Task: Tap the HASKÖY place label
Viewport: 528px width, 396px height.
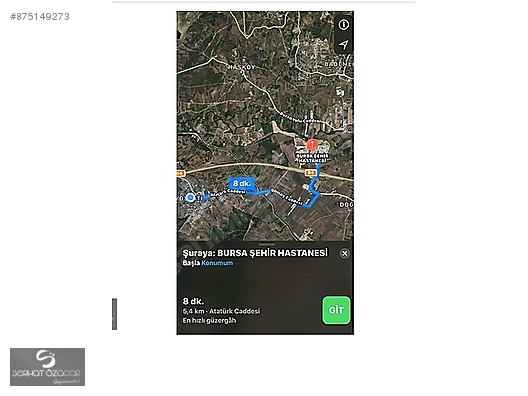Action: [x=241, y=67]
